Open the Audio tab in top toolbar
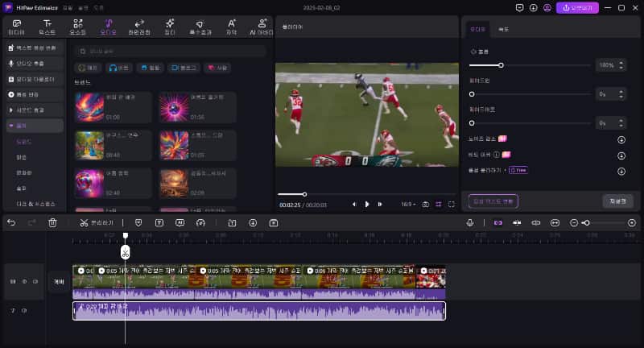 108,27
